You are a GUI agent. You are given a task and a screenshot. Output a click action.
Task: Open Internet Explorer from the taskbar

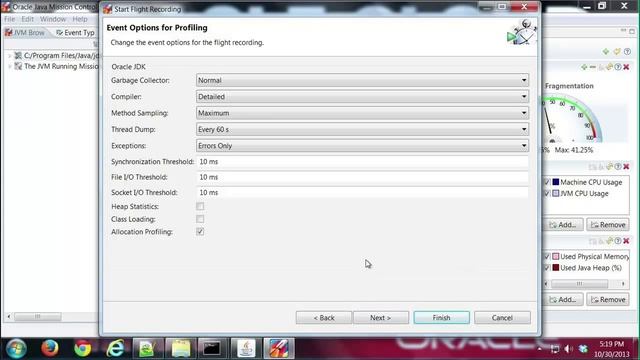[116, 348]
